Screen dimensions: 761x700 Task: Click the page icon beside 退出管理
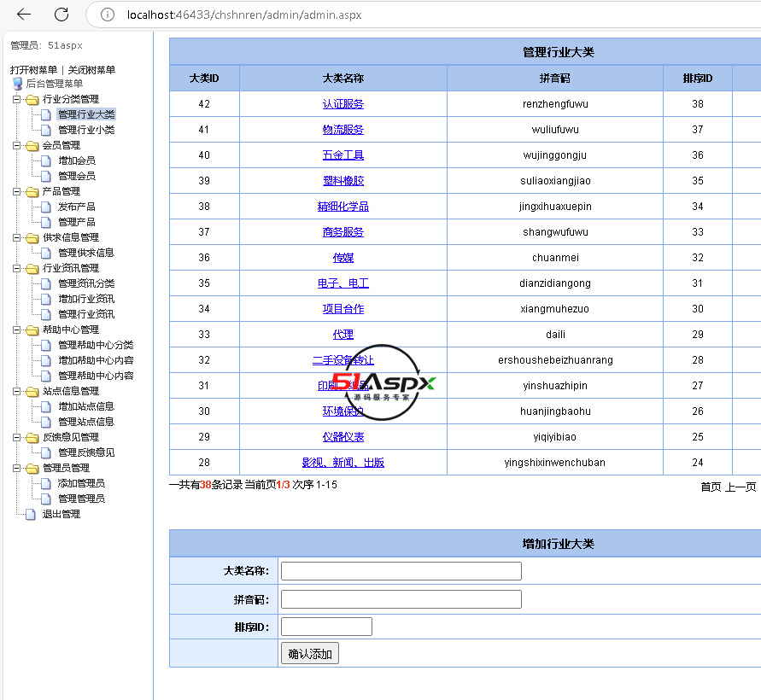(x=31, y=514)
